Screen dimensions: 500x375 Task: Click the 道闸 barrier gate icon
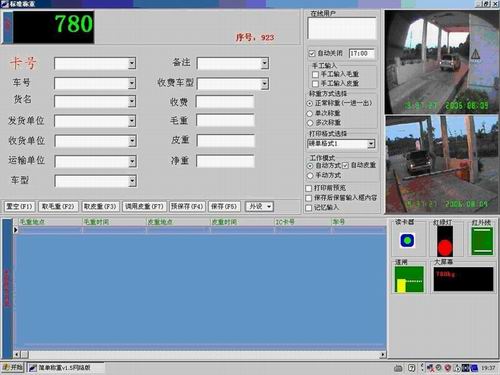pos(409,279)
